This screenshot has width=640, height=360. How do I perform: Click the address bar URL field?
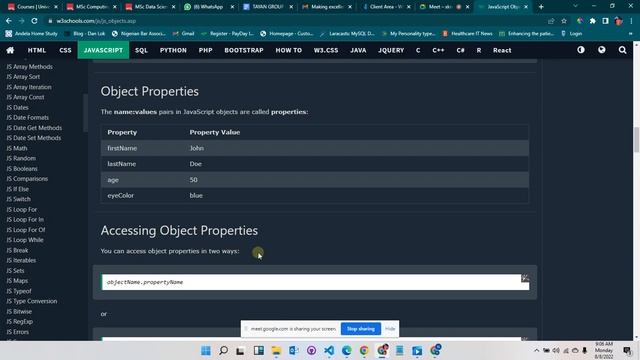(x=294, y=21)
